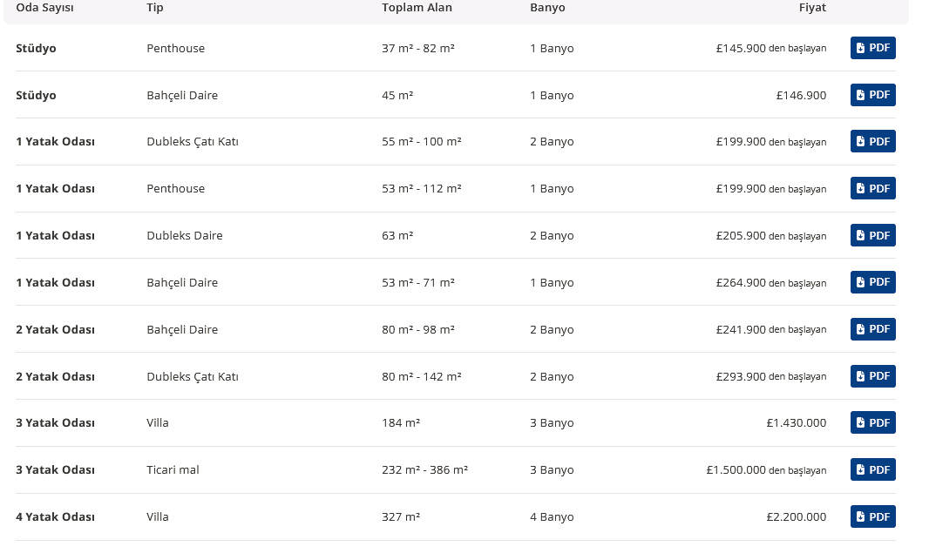Click the Banyo column header

coord(547,8)
